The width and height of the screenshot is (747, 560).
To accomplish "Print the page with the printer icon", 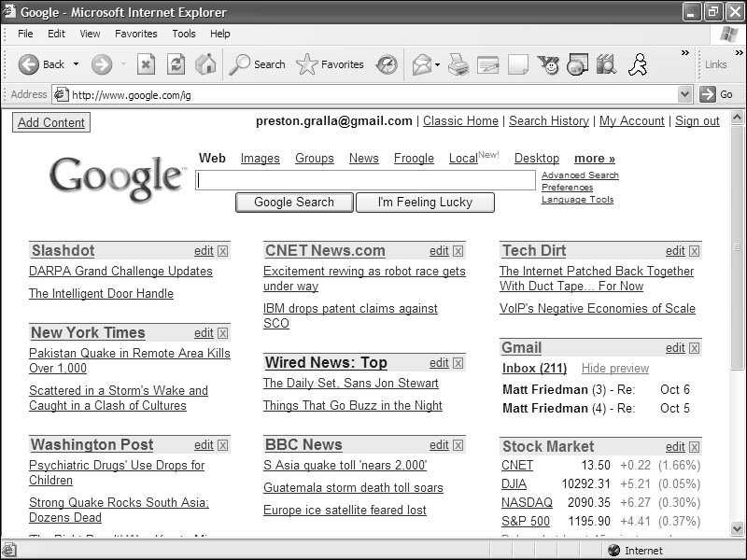I will point(458,64).
